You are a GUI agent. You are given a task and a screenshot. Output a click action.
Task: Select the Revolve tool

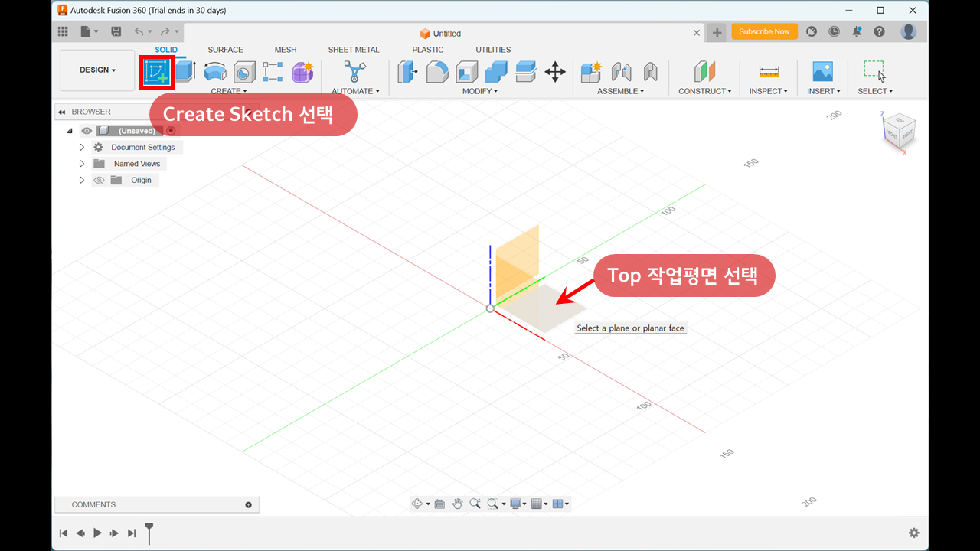(215, 72)
